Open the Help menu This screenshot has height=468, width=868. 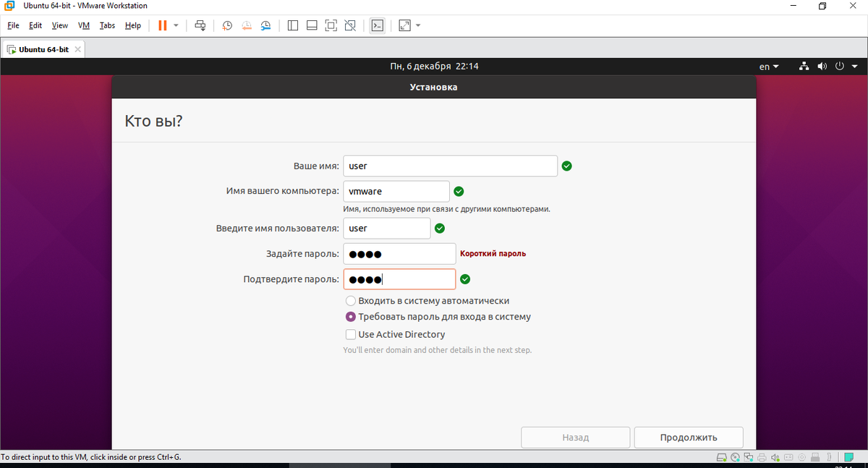coord(133,25)
